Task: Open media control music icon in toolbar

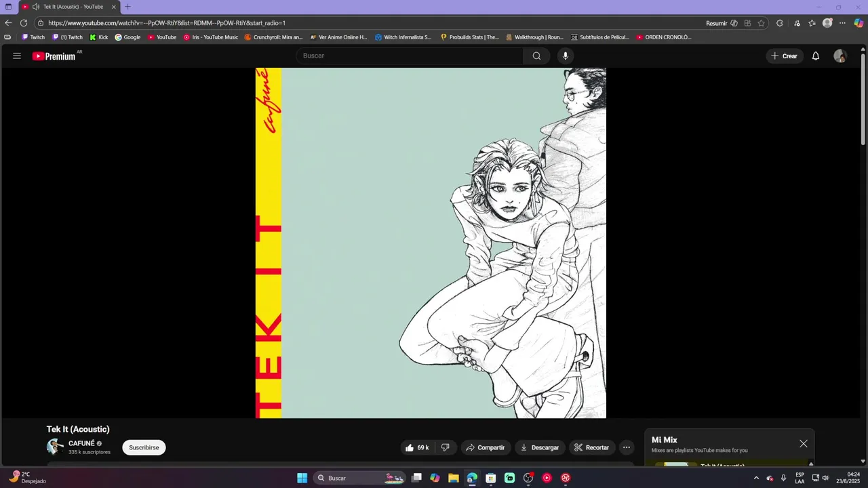Action: coord(797,23)
